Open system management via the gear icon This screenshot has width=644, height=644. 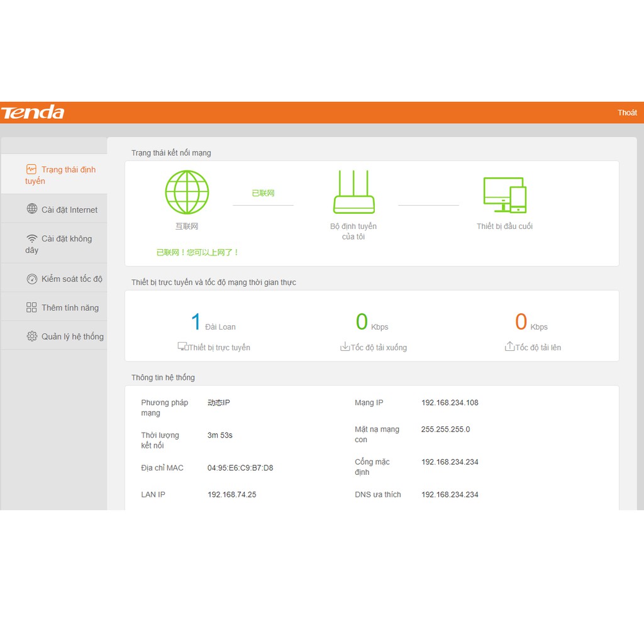pyautogui.click(x=32, y=336)
